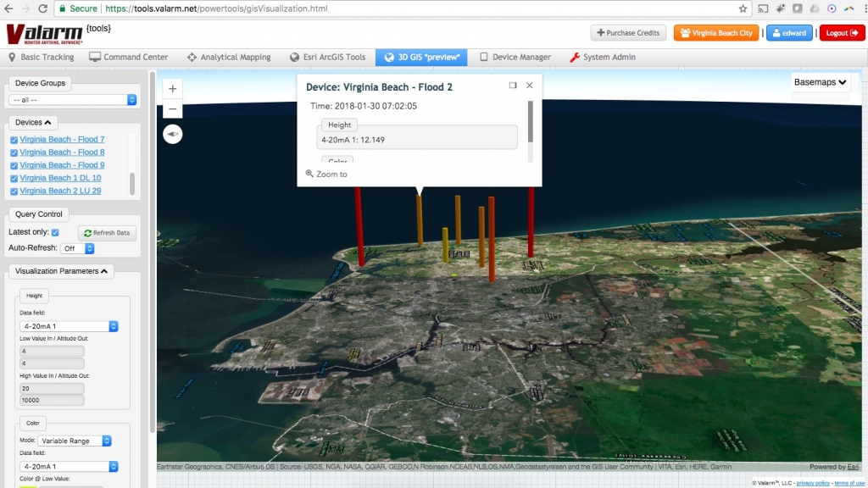
Task: Open Color Data field 4-20mA 1 dropdown
Action: [69, 467]
